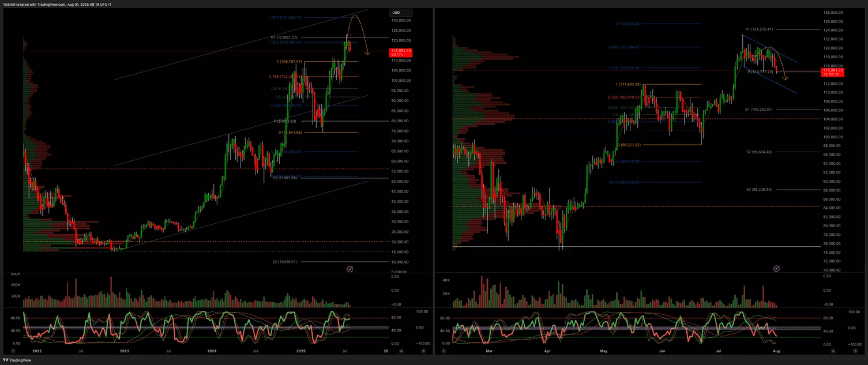Click the red 115,081.70 price label, left chart
Image resolution: width=868 pixels, height=365 pixels.
[400, 52]
